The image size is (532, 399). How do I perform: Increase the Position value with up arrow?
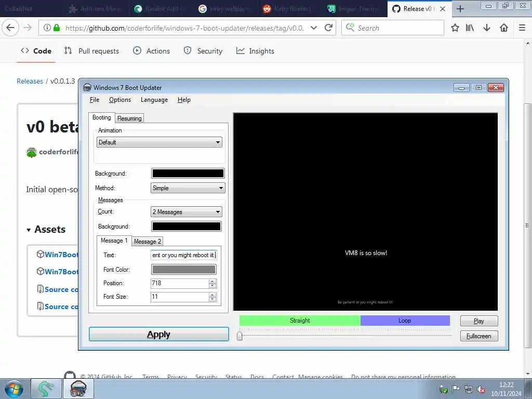pos(212,281)
